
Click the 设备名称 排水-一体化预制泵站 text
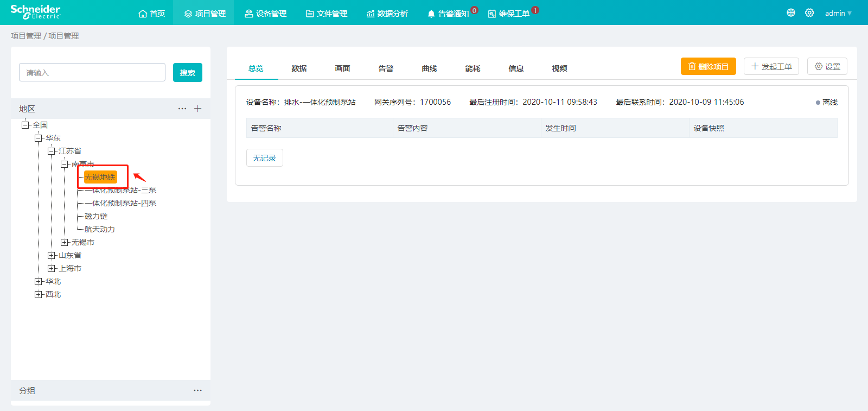coord(301,102)
